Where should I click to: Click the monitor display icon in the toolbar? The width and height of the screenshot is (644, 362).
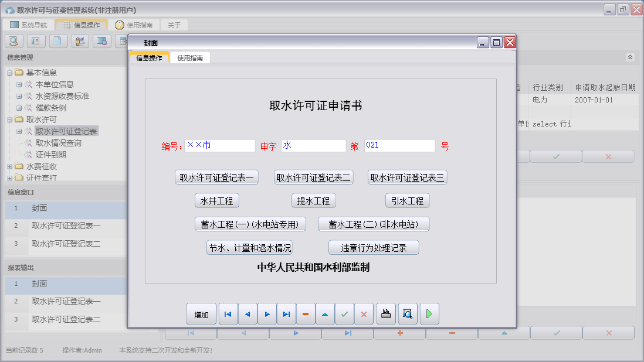click(101, 41)
